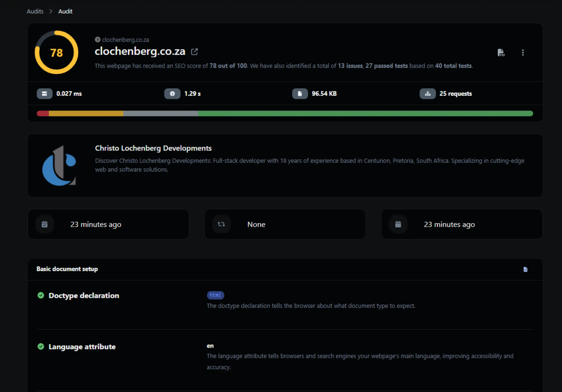Click the small clochenberg.co.za link above the title
The height and width of the screenshot is (392, 562).
pyautogui.click(x=126, y=40)
